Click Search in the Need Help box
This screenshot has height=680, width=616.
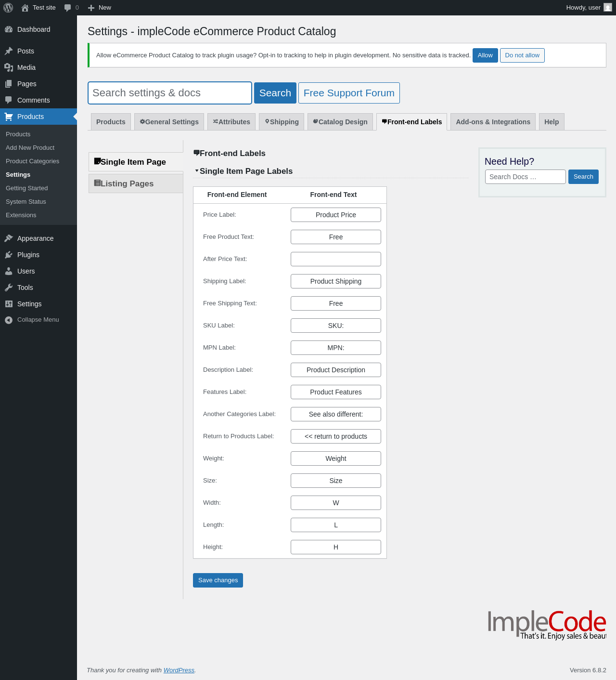click(583, 177)
